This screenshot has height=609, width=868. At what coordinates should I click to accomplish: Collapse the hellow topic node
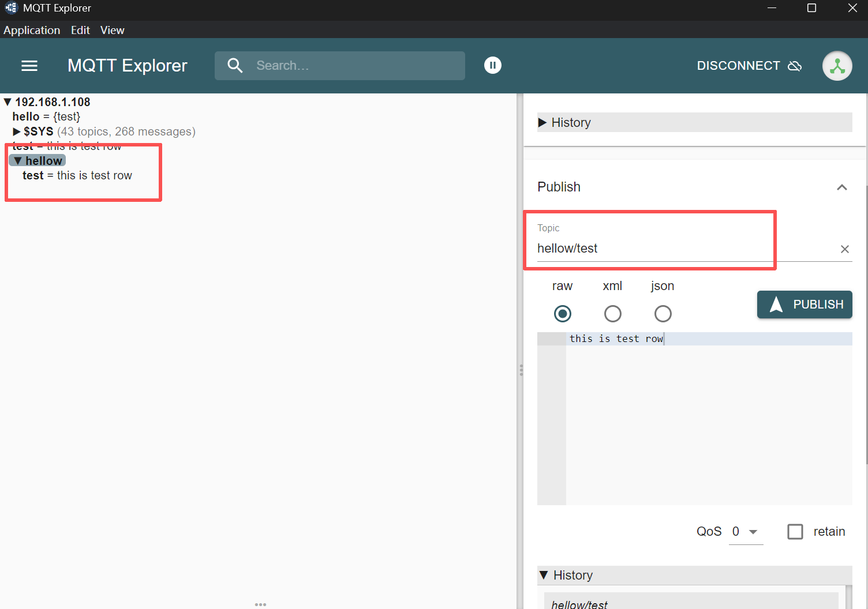[x=18, y=161]
